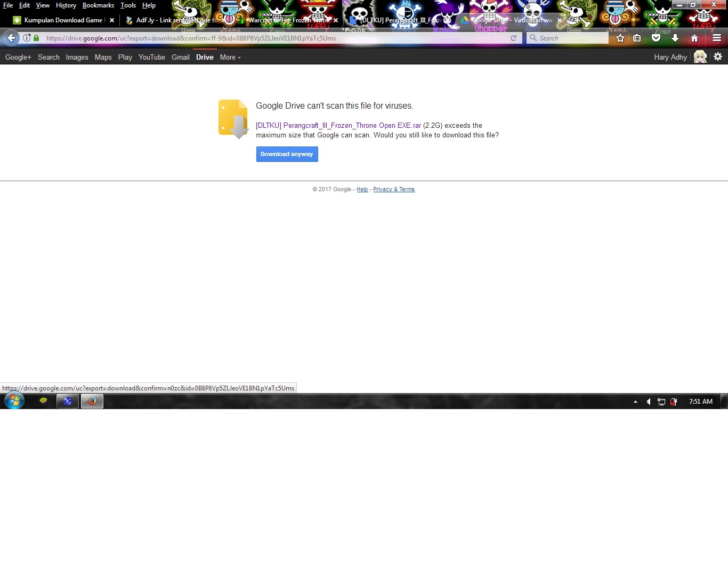Viewport: 728px width, 571px height.
Task: Click the volume speaker tray icon
Action: point(649,402)
